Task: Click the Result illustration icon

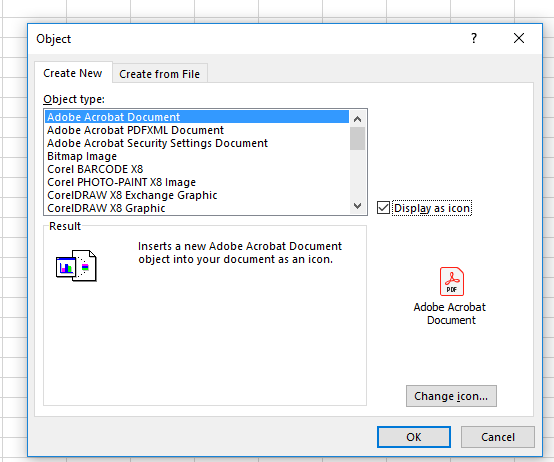Action: click(76, 266)
